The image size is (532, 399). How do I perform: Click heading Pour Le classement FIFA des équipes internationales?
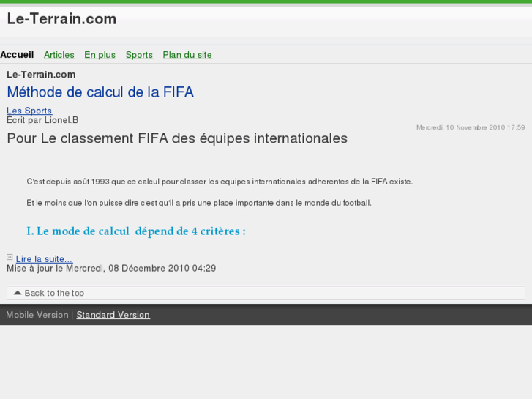177,138
